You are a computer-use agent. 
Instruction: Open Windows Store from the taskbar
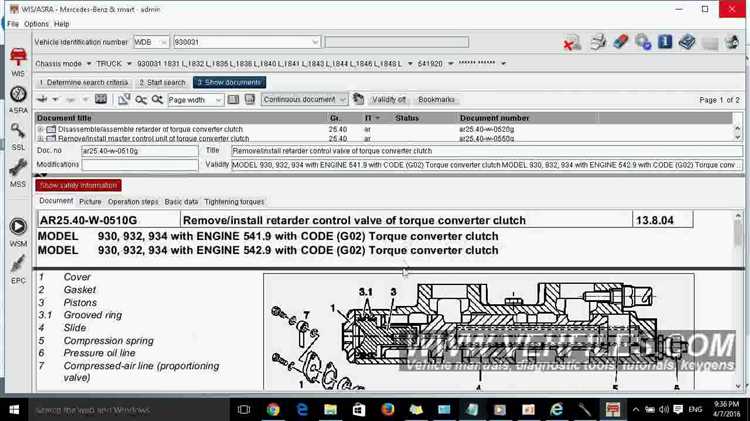point(359,410)
